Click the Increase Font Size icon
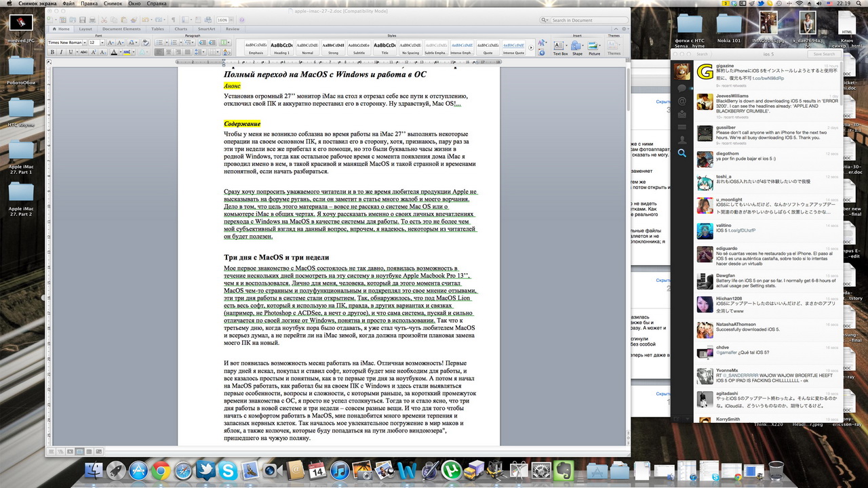 pos(111,43)
